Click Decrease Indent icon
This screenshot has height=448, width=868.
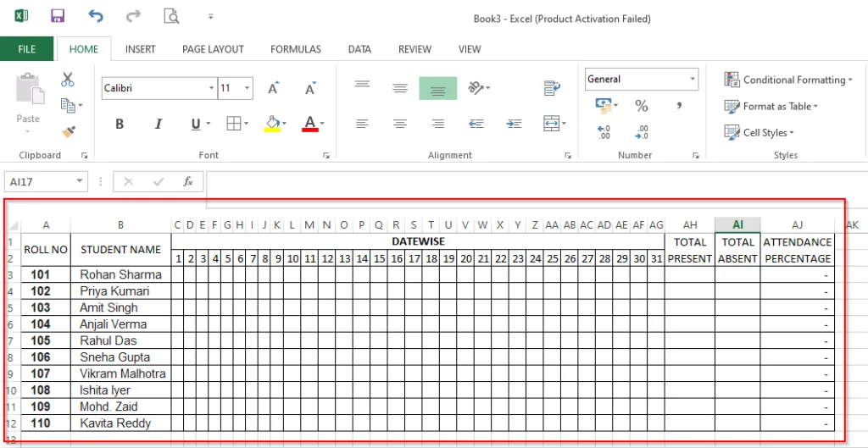pos(476,124)
